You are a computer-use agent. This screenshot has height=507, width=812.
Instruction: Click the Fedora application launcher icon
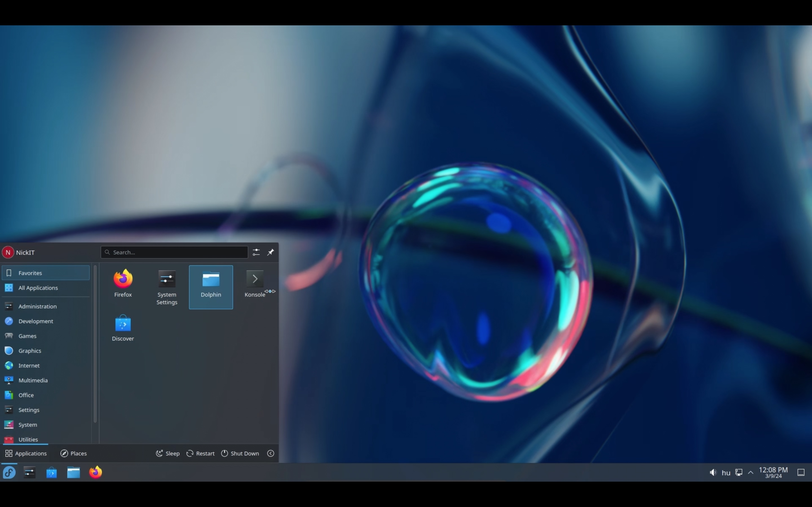click(x=9, y=472)
